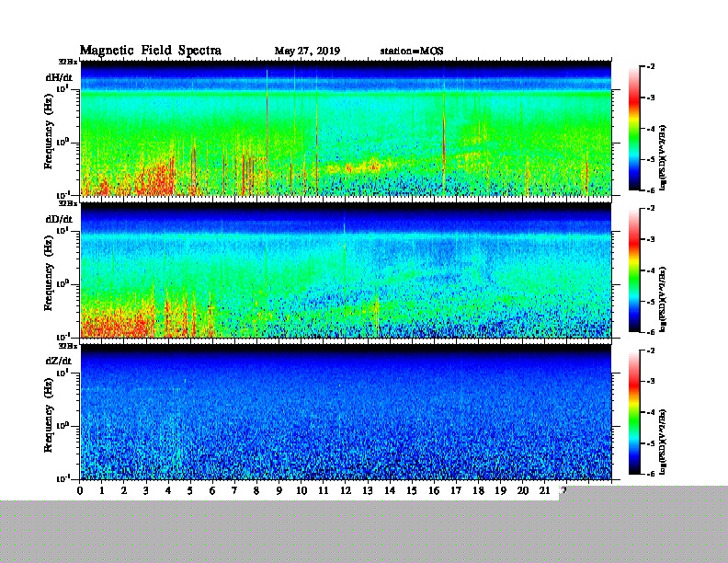728x563 pixels.
Task: Click the '32Hz' label above dZ/dt
Action: coord(68,346)
